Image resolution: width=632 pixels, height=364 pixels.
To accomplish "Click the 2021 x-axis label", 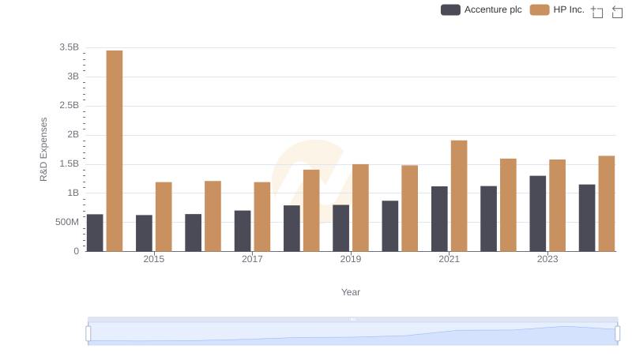I will point(449,259).
